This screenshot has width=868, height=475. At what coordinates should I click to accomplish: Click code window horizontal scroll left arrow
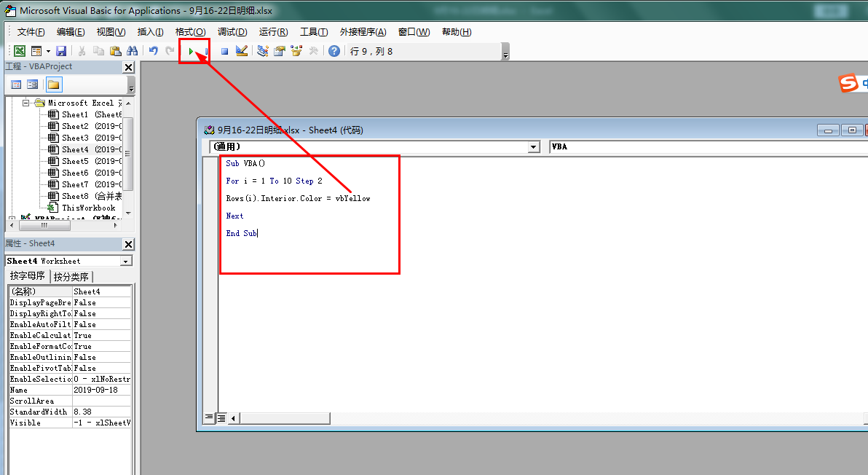(233, 418)
